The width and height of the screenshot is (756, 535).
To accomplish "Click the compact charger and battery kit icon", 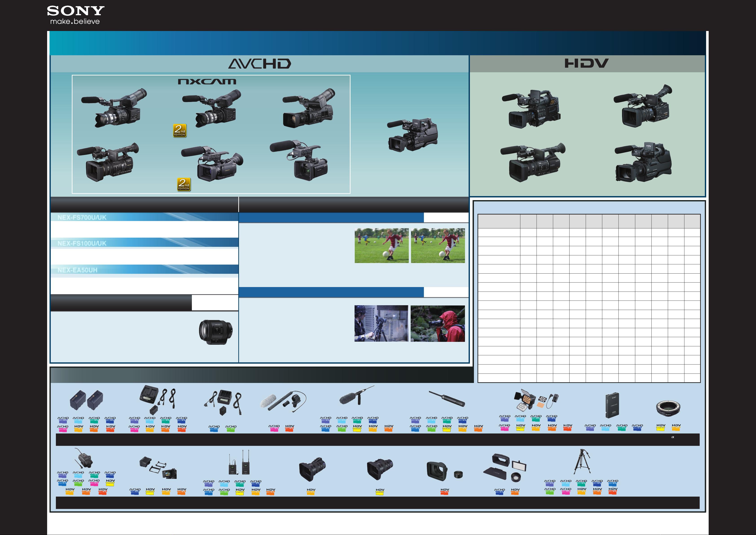I will pos(223,402).
